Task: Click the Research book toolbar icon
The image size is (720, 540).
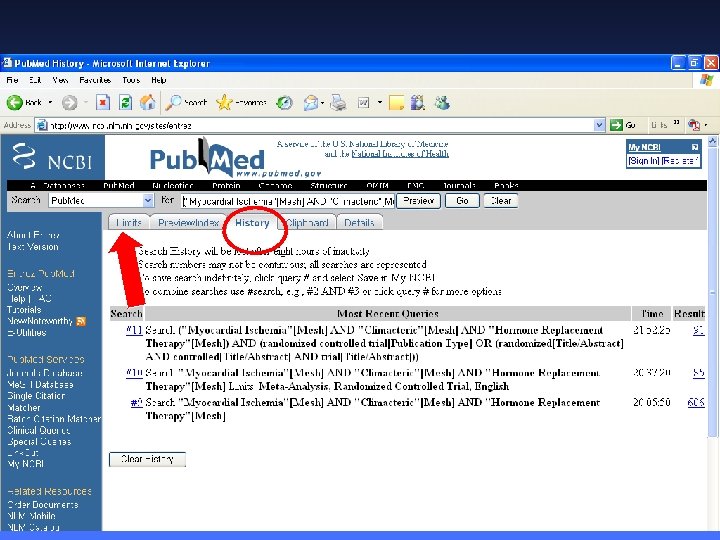Action: (x=417, y=102)
